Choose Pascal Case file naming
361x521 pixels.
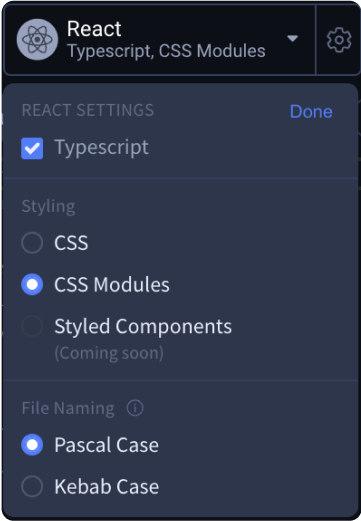point(32,445)
